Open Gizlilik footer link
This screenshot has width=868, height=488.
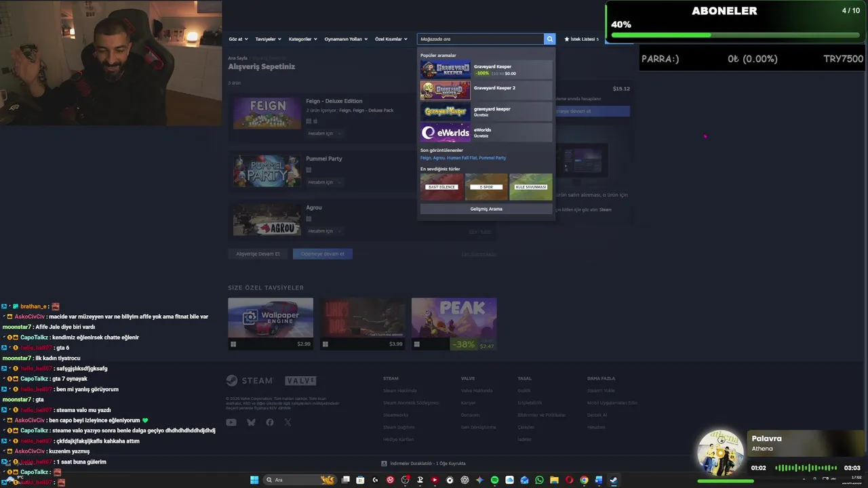point(524,390)
